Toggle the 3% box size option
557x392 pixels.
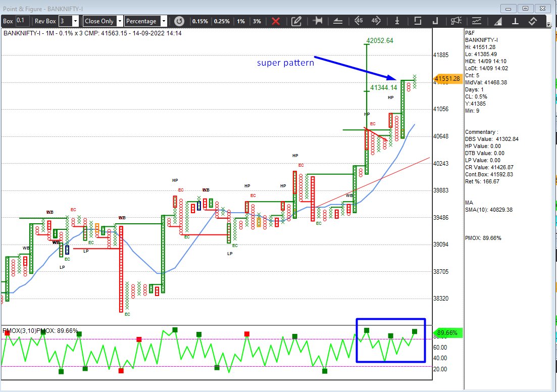256,21
